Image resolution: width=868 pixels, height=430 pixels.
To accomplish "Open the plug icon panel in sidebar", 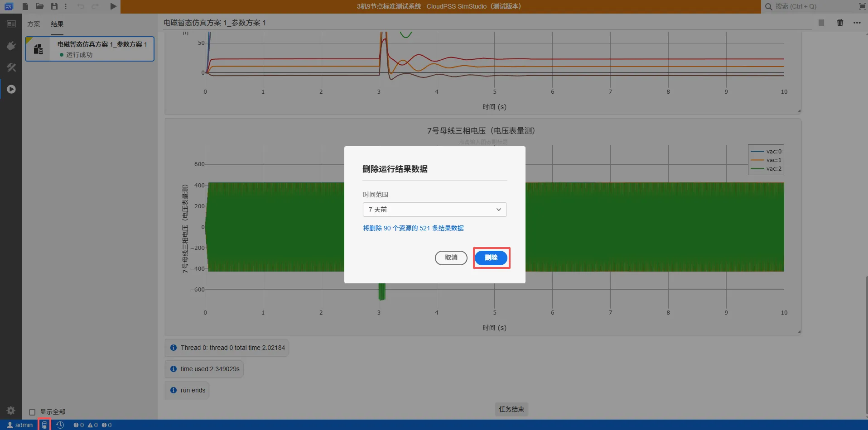I will [x=11, y=46].
